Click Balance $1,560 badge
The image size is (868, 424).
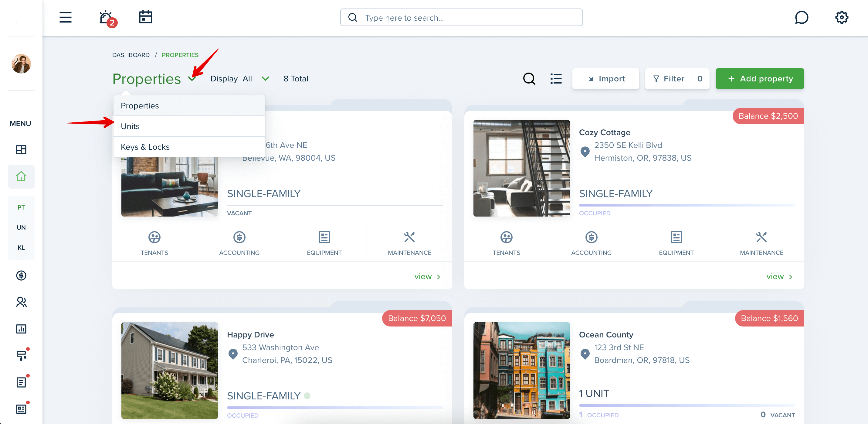769,318
